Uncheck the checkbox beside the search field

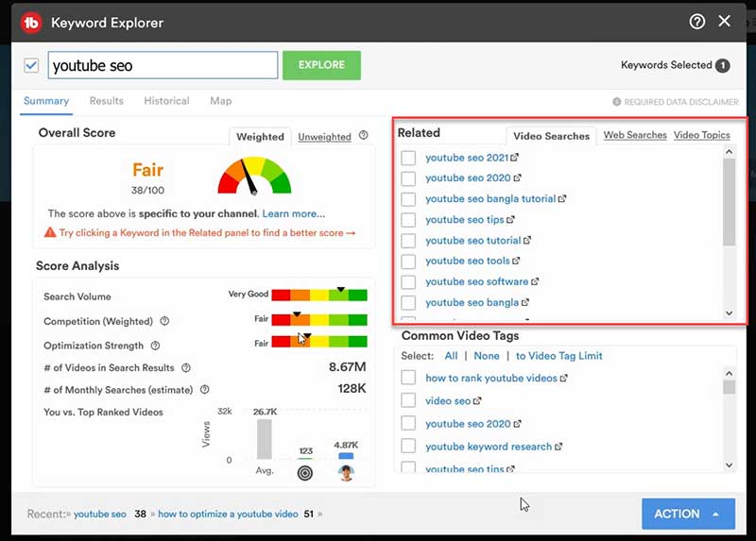click(31, 65)
